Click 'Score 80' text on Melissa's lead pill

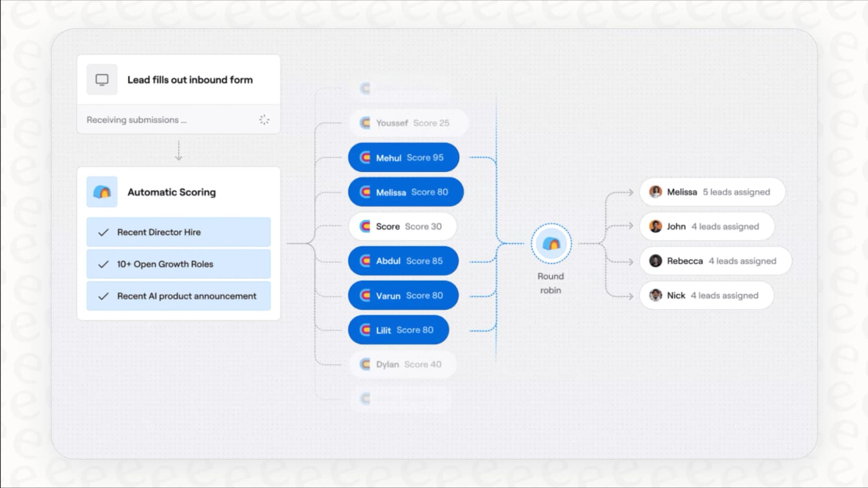point(430,192)
